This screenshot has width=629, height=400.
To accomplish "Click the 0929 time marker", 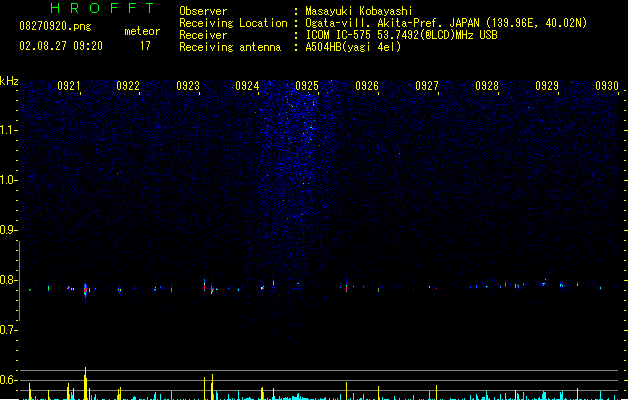I will point(547,86).
